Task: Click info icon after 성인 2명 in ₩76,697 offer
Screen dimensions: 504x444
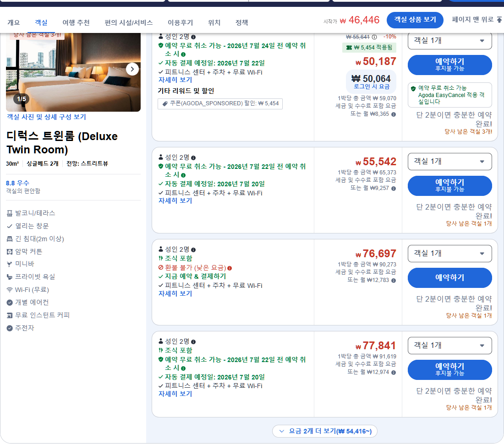Action: click(193, 250)
